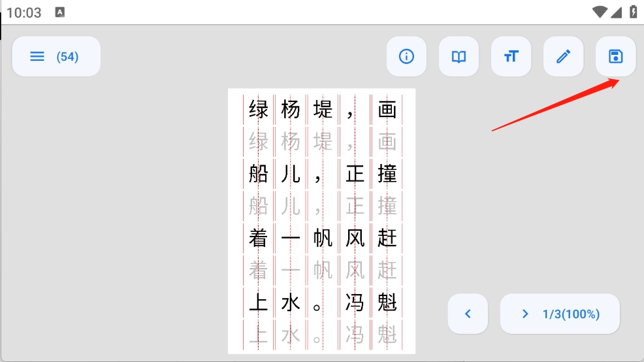Screen dimensions: 644x362
Task: Go to previous page with left chevron
Action: coord(468,314)
